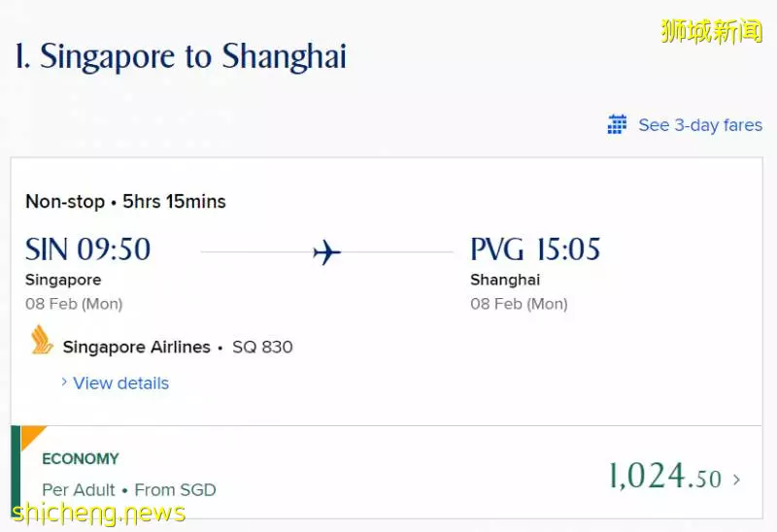Click the orange corner marker on Economy

coord(31,434)
